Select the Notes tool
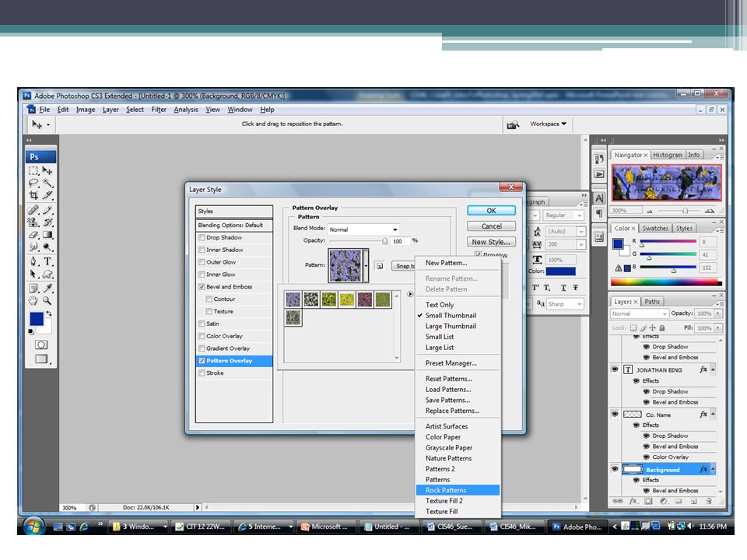Screen dimensions: 747x560 pos(33,288)
